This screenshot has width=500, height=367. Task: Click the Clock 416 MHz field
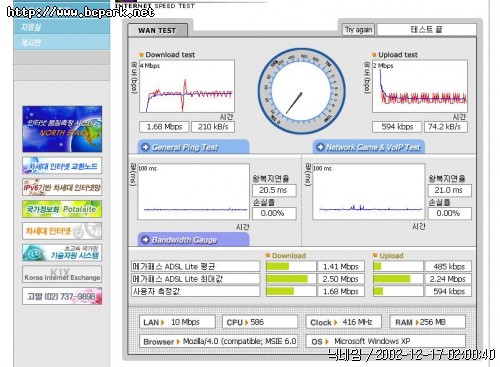click(x=344, y=322)
